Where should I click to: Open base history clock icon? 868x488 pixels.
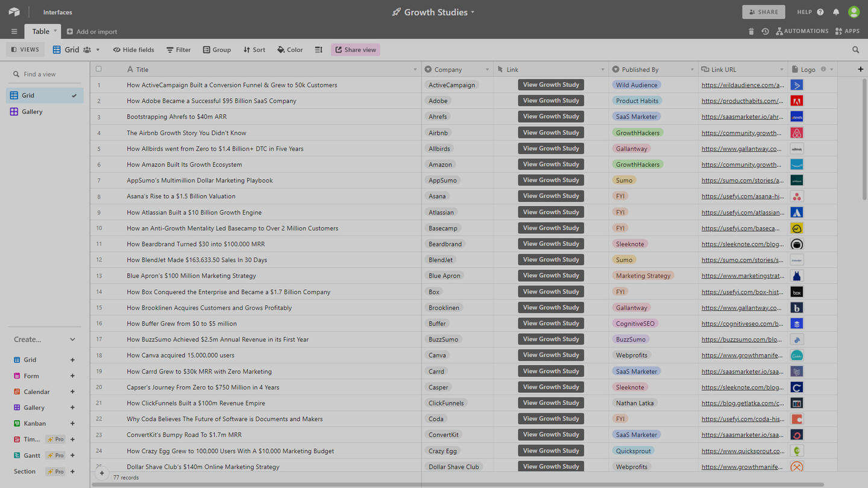(765, 31)
